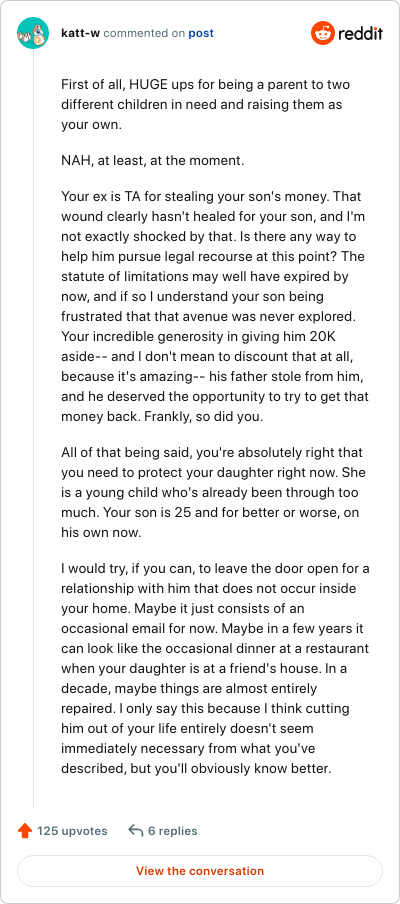The image size is (400, 904).
Task: Click line beginning "I would try, if you can"
Action: pos(215,568)
